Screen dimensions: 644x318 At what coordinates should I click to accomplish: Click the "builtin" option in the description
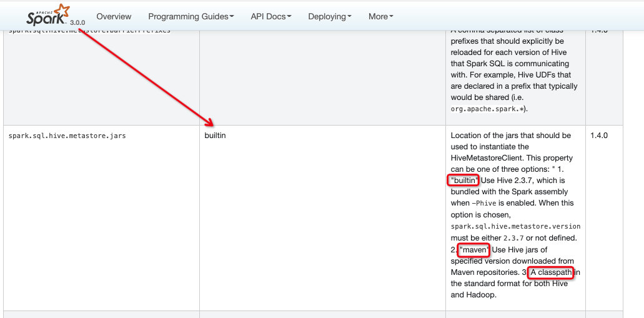click(x=463, y=180)
